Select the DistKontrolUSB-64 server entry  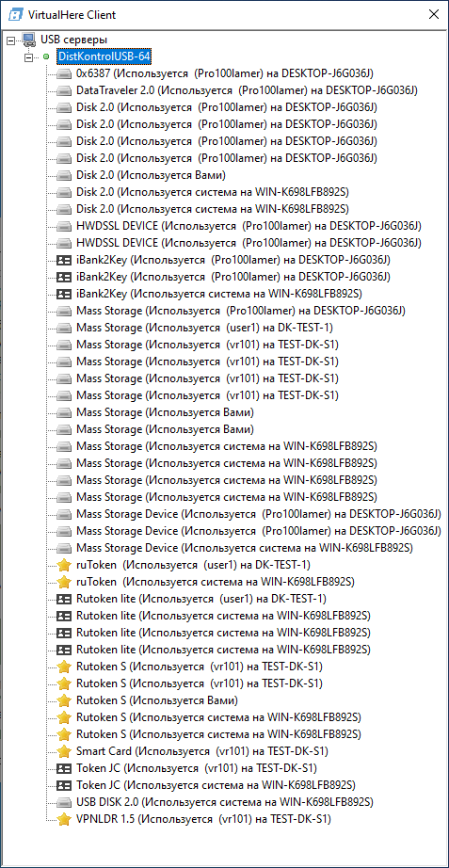pos(104,56)
